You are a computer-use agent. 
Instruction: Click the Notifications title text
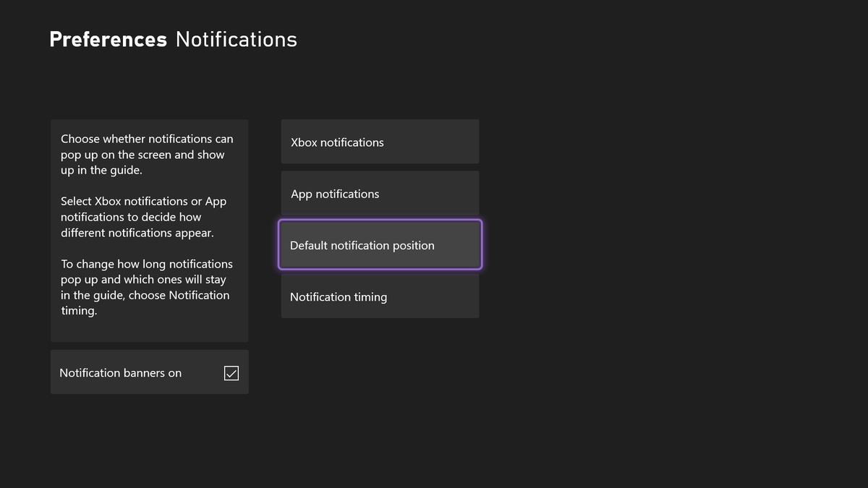237,39
